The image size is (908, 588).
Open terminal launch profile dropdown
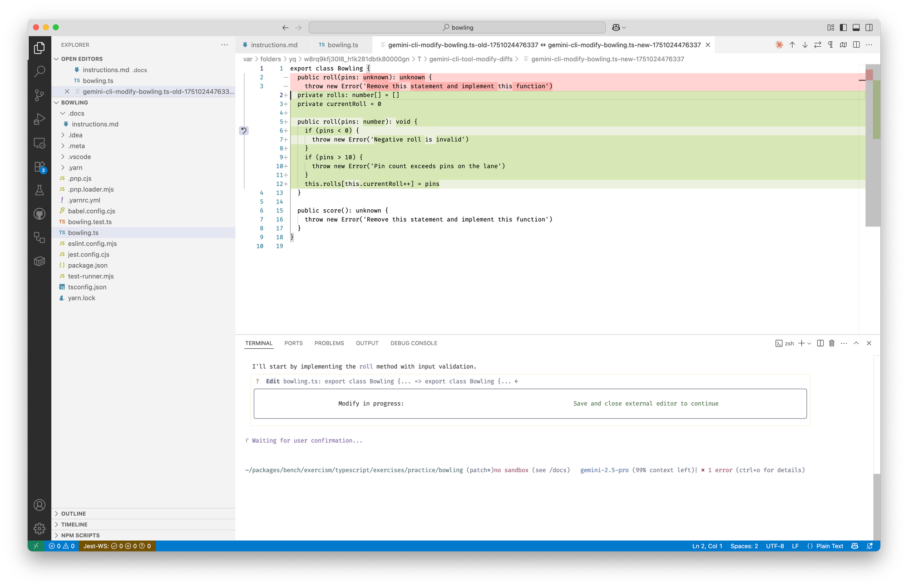coord(809,343)
